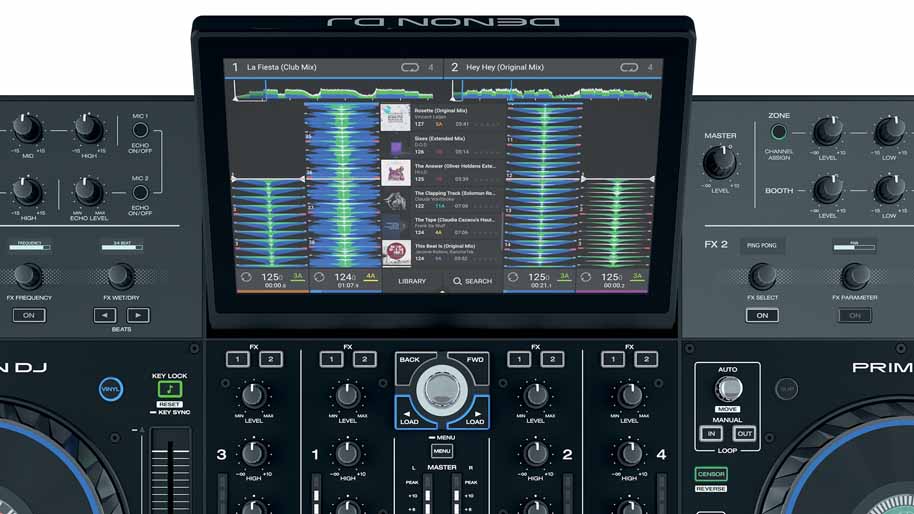The width and height of the screenshot is (914, 514).
Task: Toggle MIC 2 echo on/off button
Action: pos(140,192)
